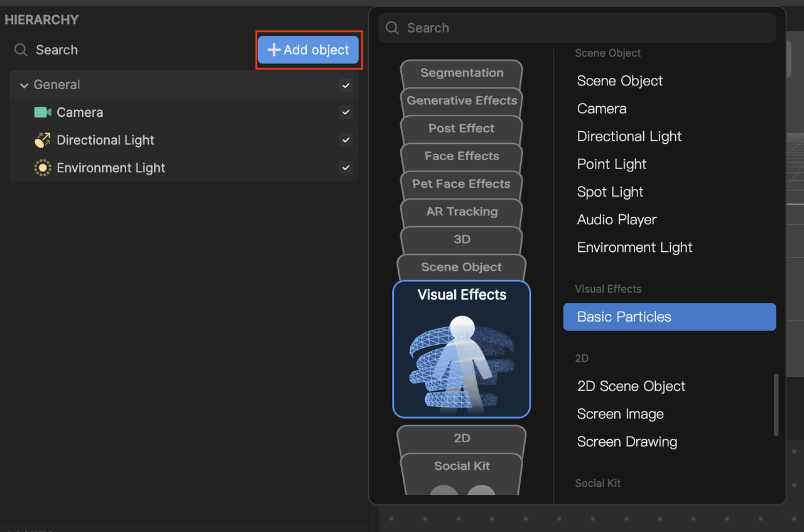Collapse the General group in the Hierarchy
Screen dimensions: 804x532
click(x=24, y=85)
